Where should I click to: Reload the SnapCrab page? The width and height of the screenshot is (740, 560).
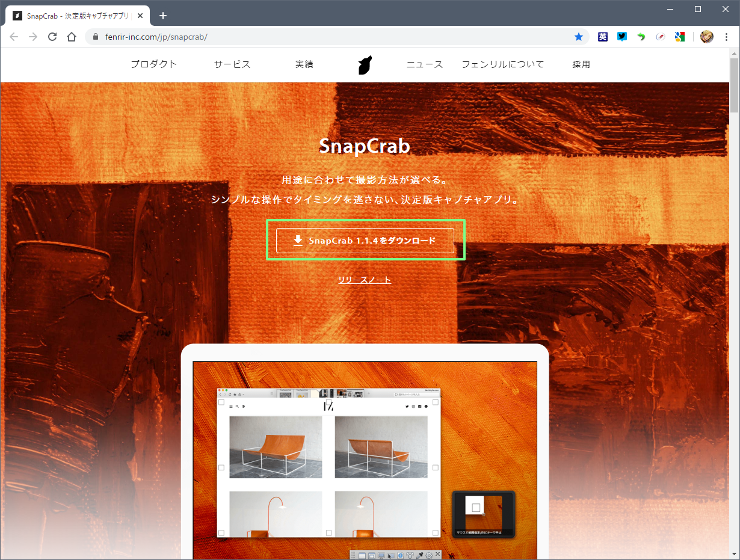point(52,37)
